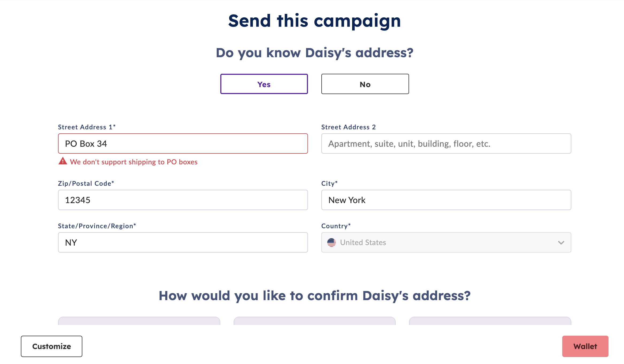Click the City field containing New York

446,200
